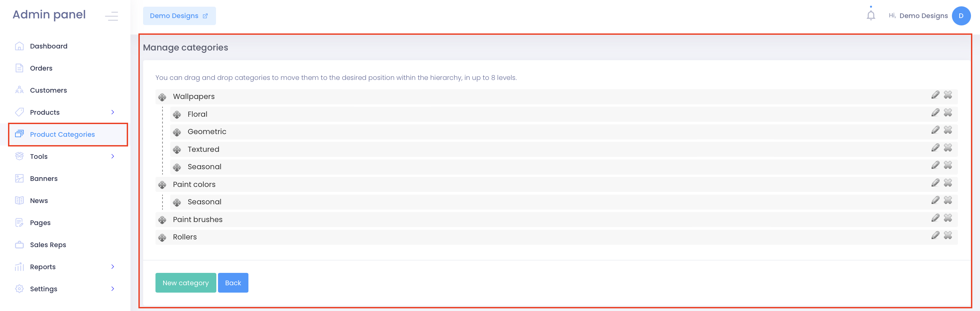The width and height of the screenshot is (980, 311).
Task: Open Sales Reps in sidebar
Action: (48, 245)
